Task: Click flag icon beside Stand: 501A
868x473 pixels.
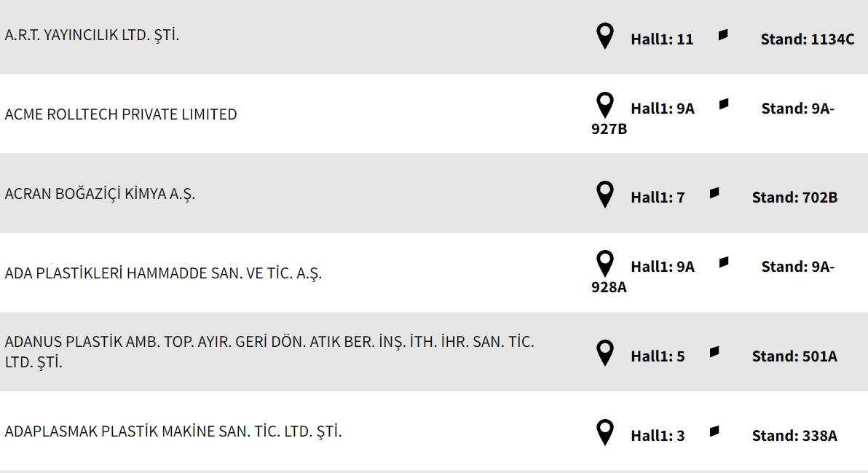Action: click(714, 352)
